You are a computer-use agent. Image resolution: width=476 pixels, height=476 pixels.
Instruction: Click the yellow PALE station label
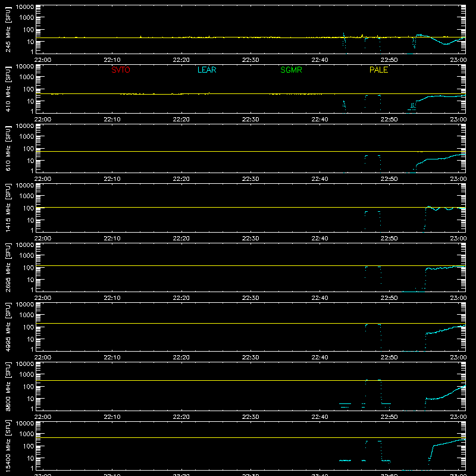click(x=378, y=70)
